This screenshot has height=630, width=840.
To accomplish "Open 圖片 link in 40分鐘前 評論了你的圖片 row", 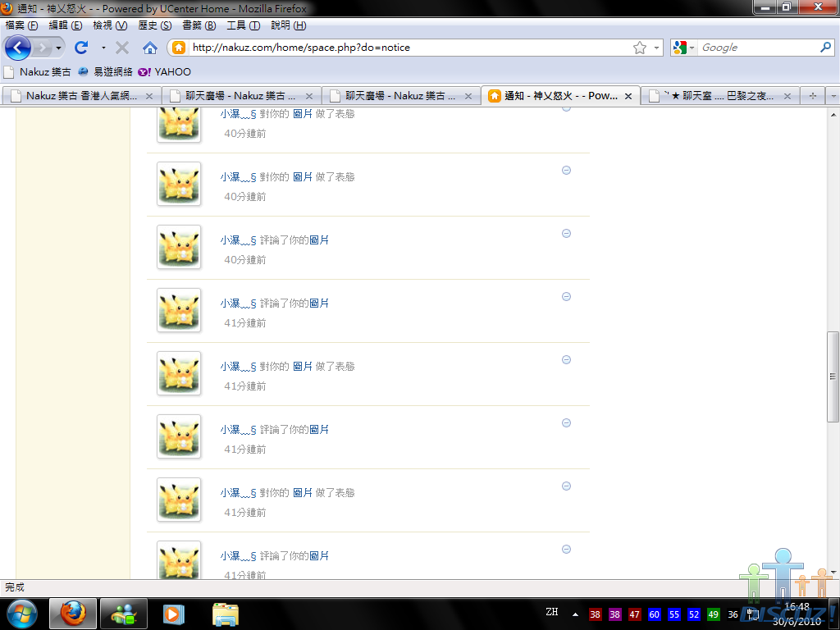I will 319,240.
